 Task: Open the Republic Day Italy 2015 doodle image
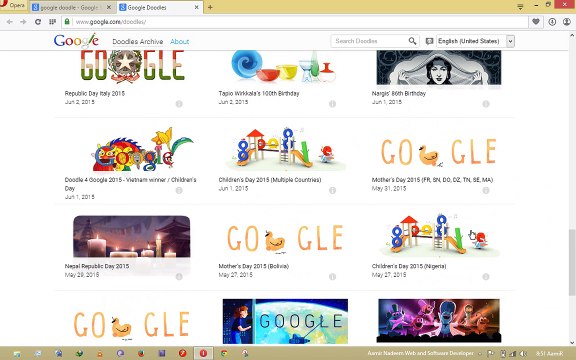click(132, 66)
